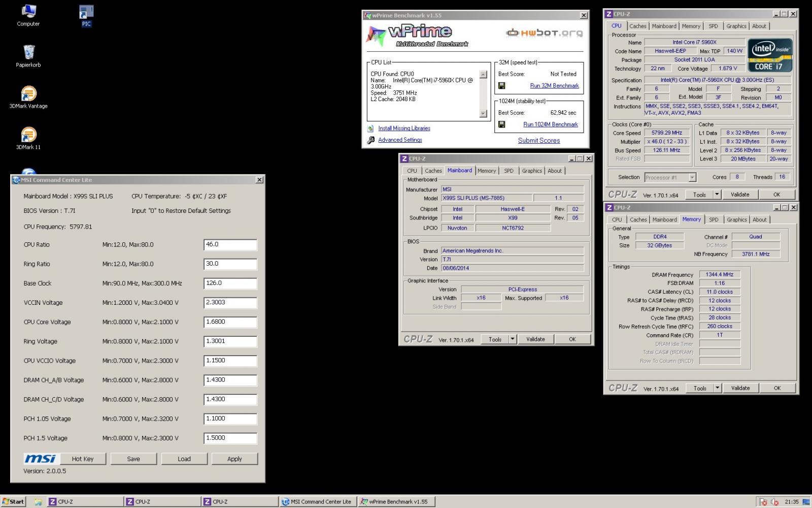Screen dimensions: 812x508
Task: Open the Install Missing Libraries link
Action: pyautogui.click(x=404, y=129)
